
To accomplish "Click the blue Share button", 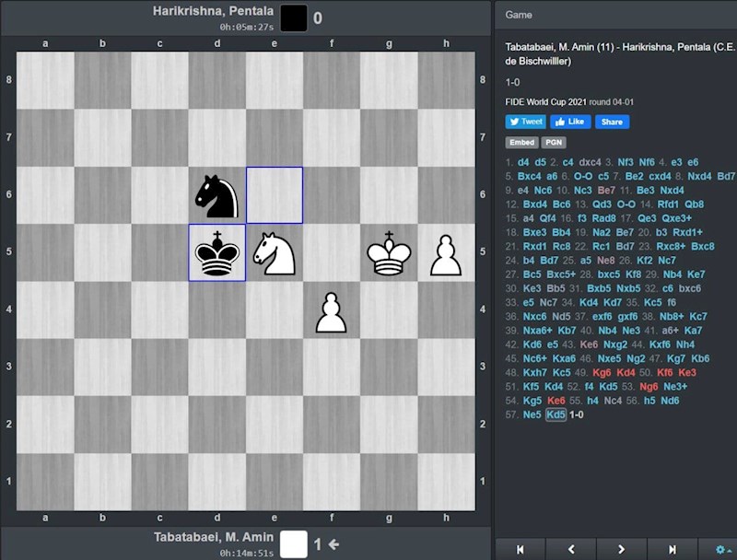I will point(612,122).
